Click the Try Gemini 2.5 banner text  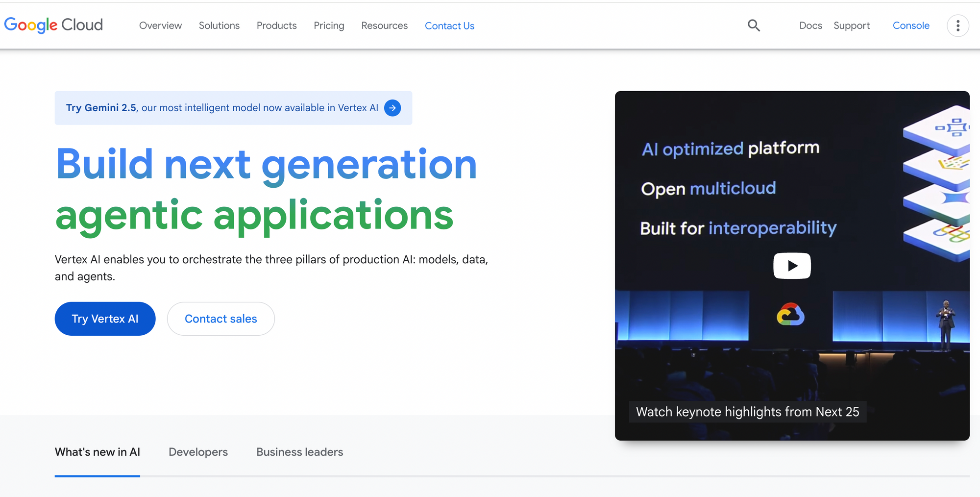(x=222, y=108)
